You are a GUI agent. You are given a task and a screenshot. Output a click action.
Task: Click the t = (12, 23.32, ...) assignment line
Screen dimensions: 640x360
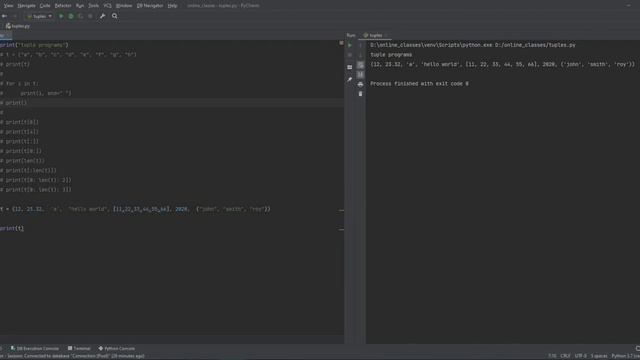135,209
